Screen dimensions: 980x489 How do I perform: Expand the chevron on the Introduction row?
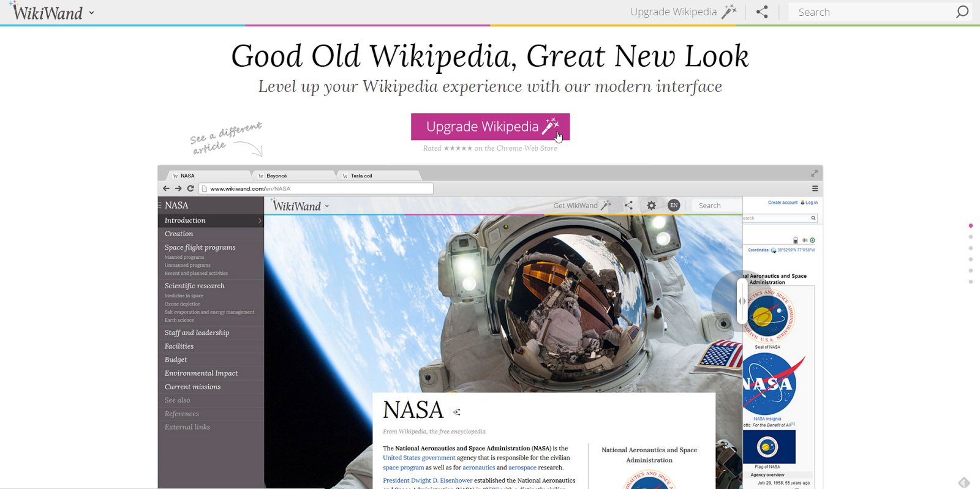(x=260, y=220)
